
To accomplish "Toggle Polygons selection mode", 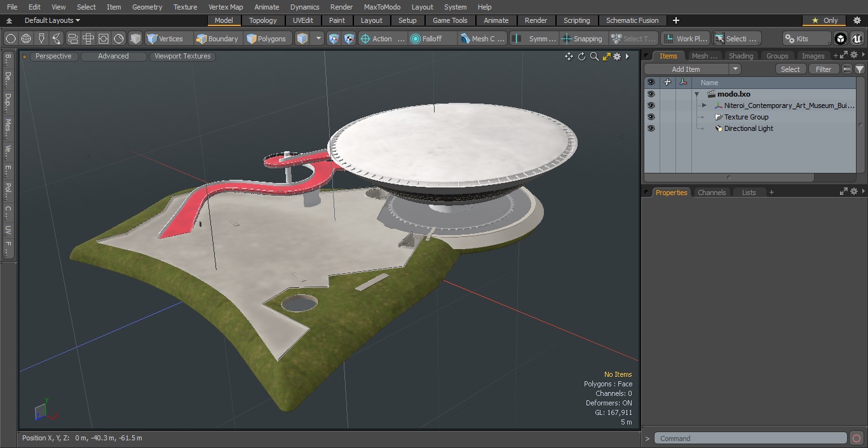I will click(267, 39).
